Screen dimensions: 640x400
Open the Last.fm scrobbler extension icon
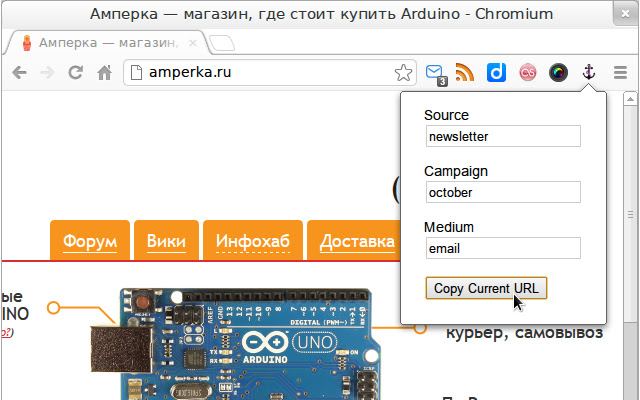point(527,73)
